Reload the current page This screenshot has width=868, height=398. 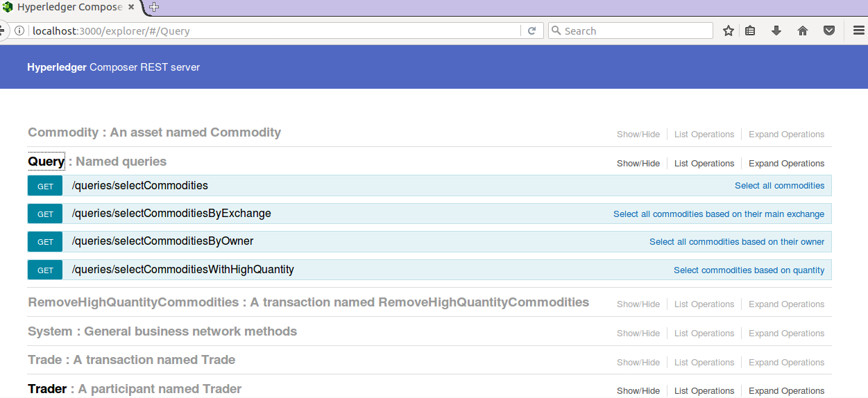(x=531, y=31)
